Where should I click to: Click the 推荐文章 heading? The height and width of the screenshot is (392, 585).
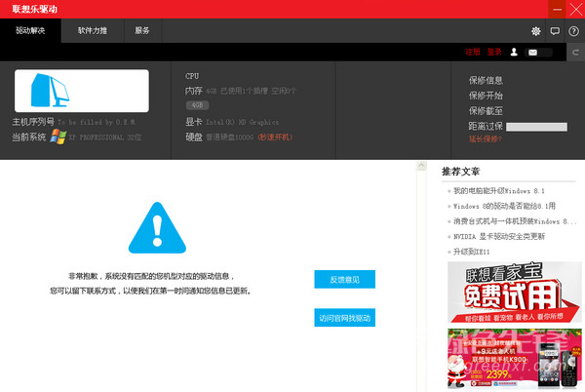(461, 172)
